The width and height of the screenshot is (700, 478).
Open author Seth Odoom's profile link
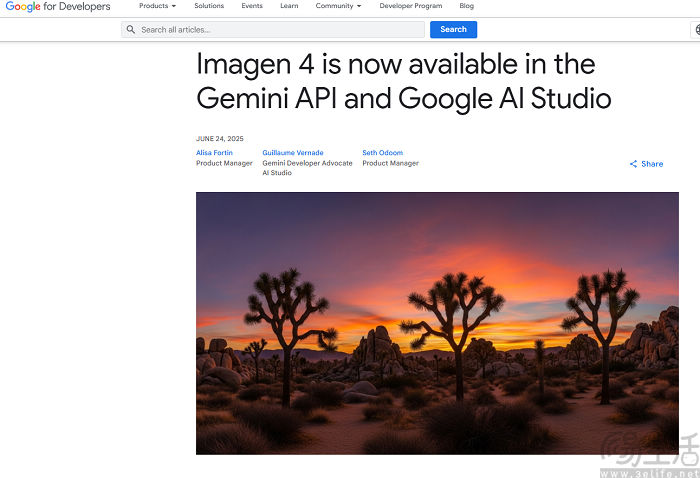[x=383, y=153]
